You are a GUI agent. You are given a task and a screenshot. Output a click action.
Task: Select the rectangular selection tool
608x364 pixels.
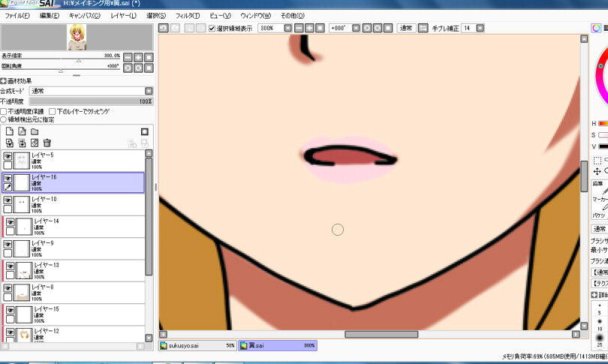click(597, 161)
